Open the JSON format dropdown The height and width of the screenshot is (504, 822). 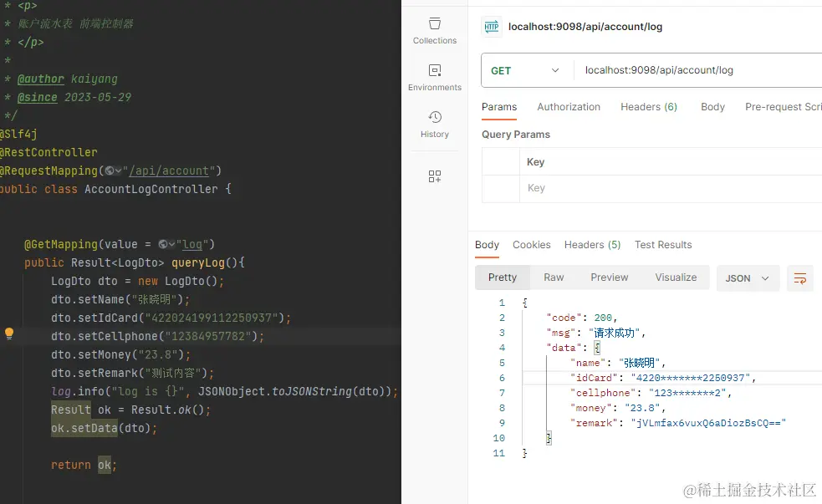click(748, 278)
